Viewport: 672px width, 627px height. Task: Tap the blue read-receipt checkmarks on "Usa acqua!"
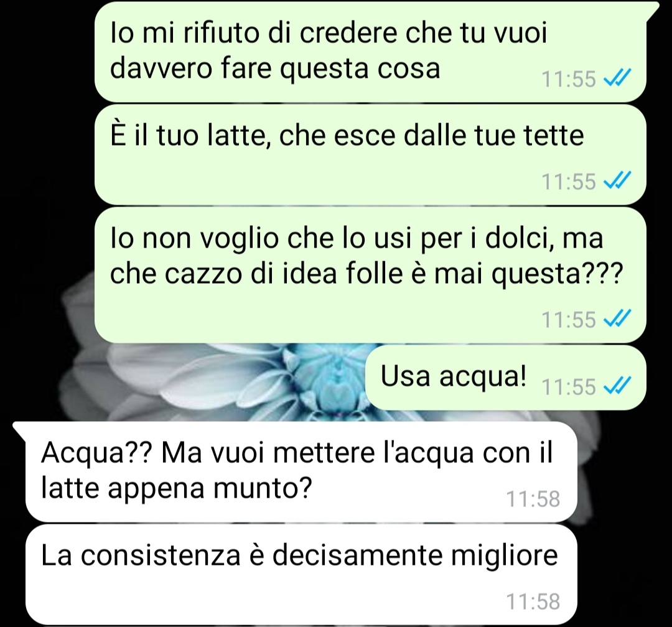pyautogui.click(x=617, y=386)
